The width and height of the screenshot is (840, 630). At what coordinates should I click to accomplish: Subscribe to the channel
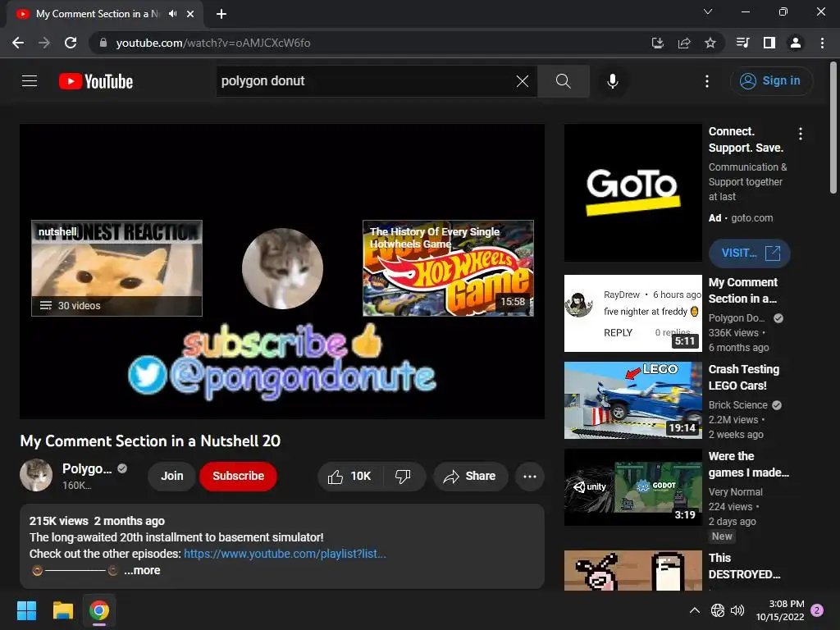click(239, 477)
